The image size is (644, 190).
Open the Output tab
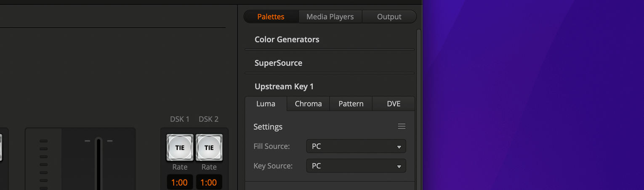tap(389, 17)
